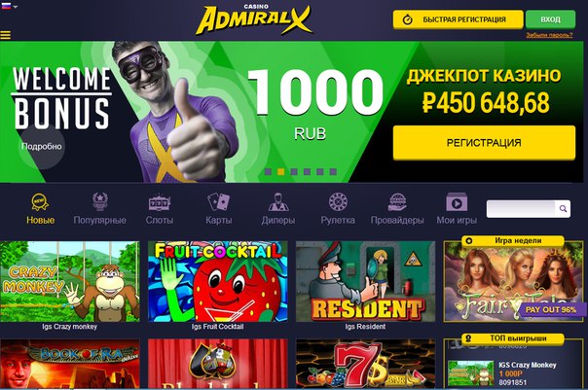
Task: Choose the Карты playing cards icon
Action: [x=219, y=202]
